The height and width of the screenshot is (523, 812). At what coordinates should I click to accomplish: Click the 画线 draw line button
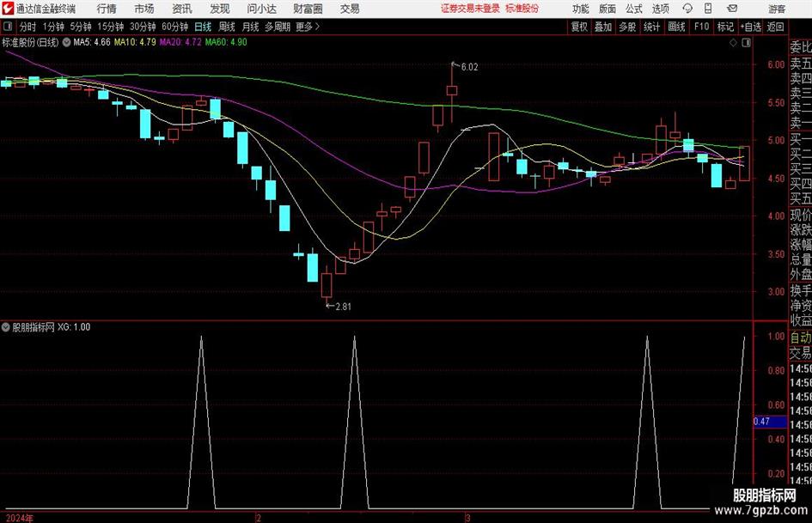(676, 27)
